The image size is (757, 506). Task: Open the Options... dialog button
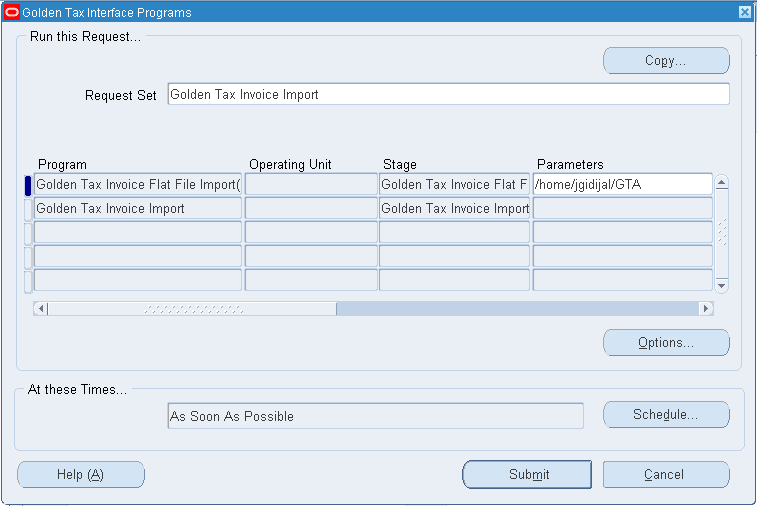666,342
